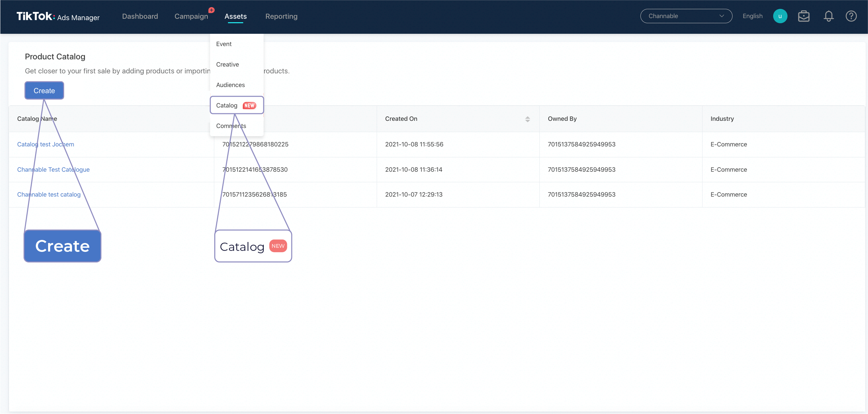The width and height of the screenshot is (868, 414).
Task: Open Channable test catalog link
Action: (49, 195)
